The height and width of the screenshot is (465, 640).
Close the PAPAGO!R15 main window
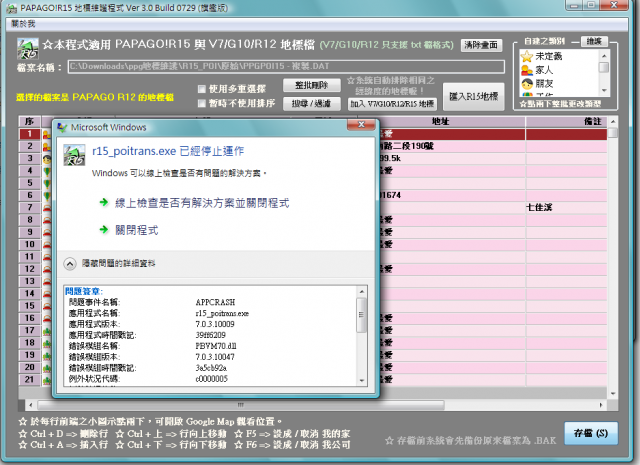point(613,5)
